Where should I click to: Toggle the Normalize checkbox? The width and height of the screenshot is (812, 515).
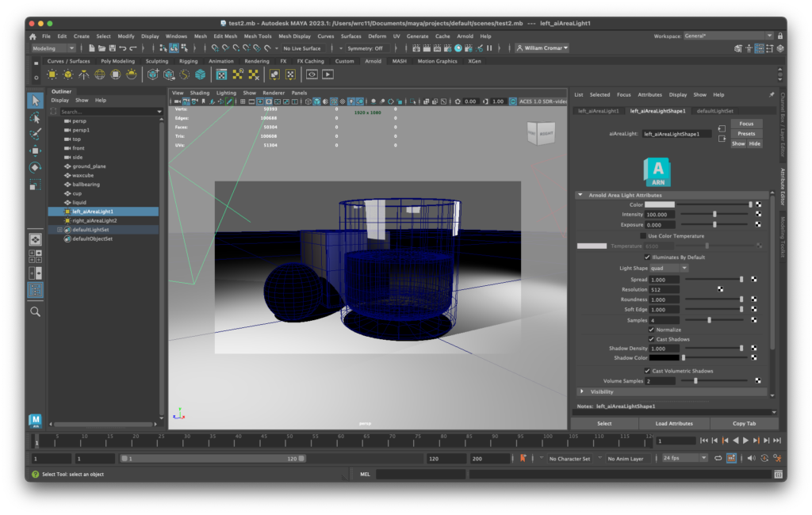pos(652,330)
